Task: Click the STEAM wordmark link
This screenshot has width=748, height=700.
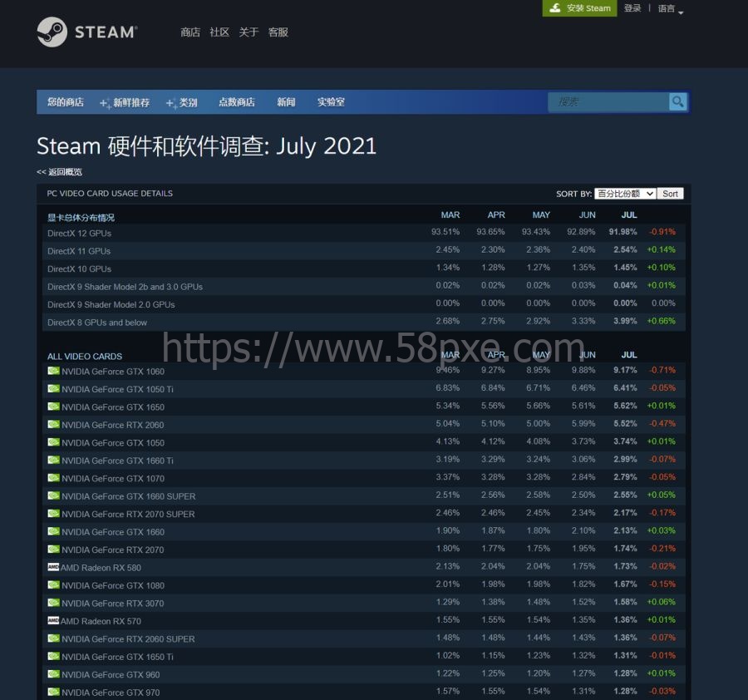Action: click(x=106, y=32)
